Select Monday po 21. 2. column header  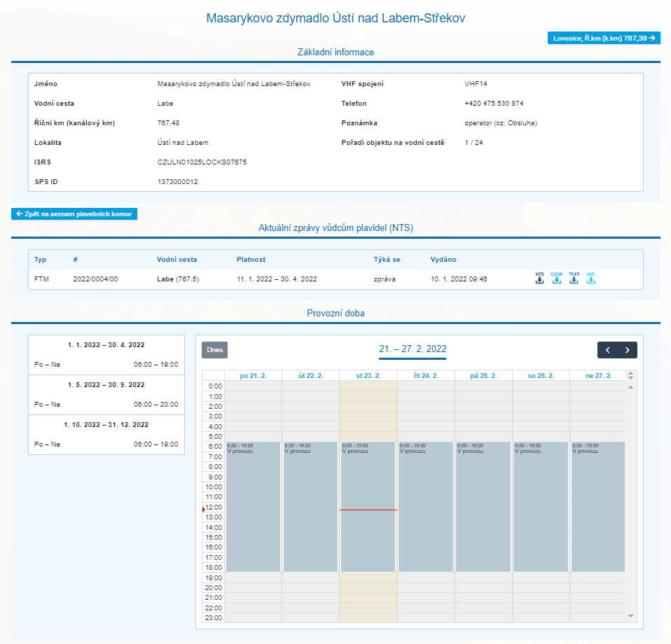pos(253,376)
